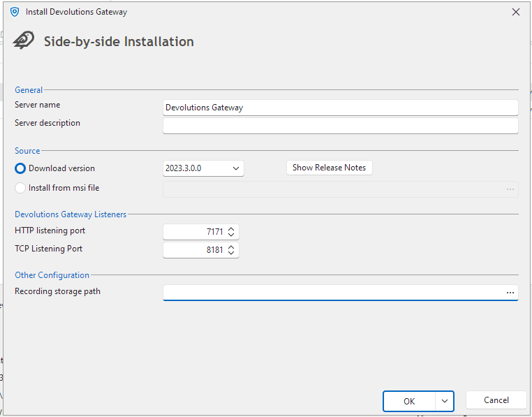
Task: Click the TCP Listening Port label
Action: (x=48, y=249)
